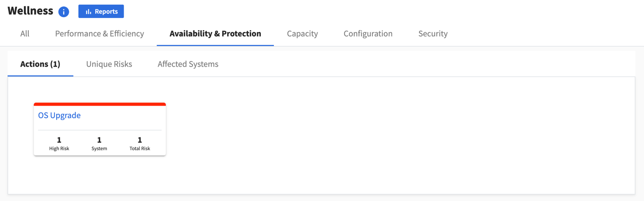The height and width of the screenshot is (201, 644).
Task: Switch to the Security tab
Action: click(433, 34)
